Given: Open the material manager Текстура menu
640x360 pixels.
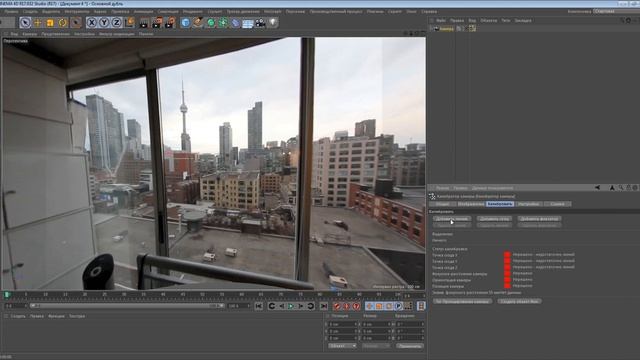Looking at the screenshot, I should [77, 316].
